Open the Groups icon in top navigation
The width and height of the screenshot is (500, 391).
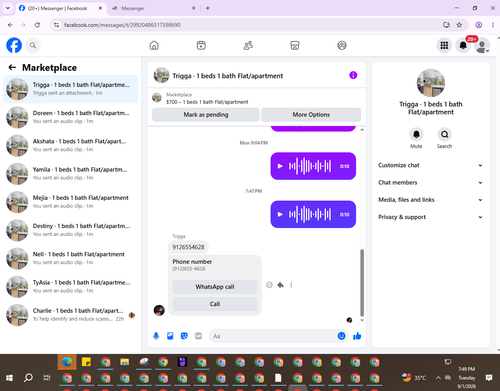(x=342, y=45)
